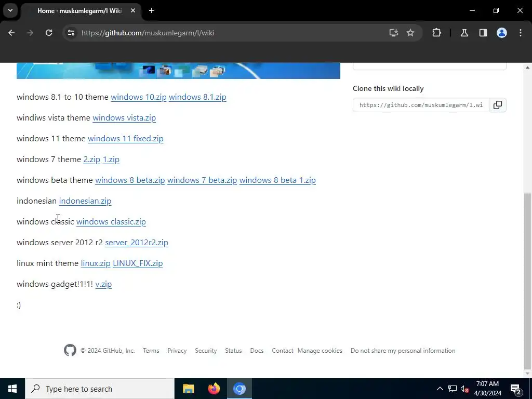
Task: Download windows classic.zip
Action: (x=111, y=221)
